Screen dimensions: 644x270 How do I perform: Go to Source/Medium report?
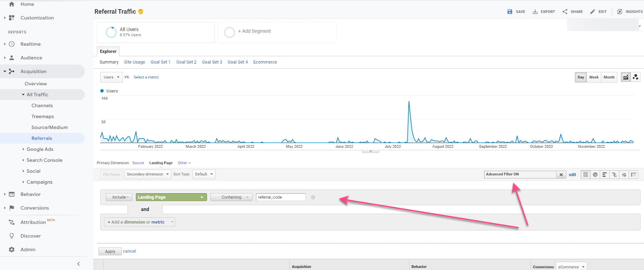click(50, 127)
